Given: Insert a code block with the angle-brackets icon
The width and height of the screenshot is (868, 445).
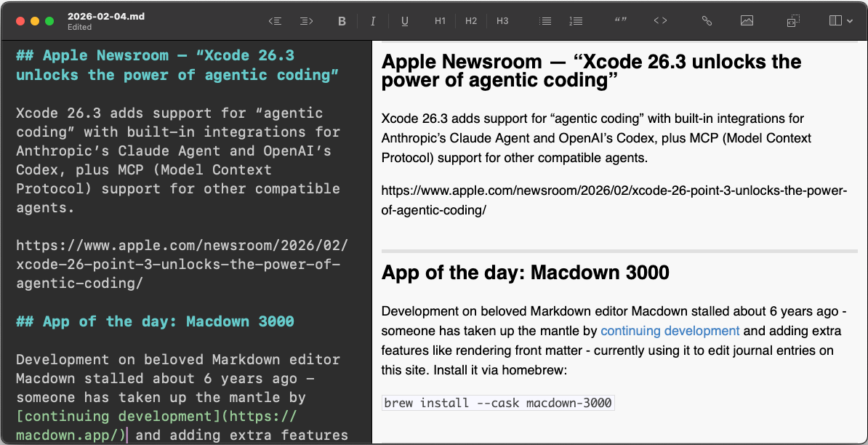Looking at the screenshot, I should click(660, 21).
